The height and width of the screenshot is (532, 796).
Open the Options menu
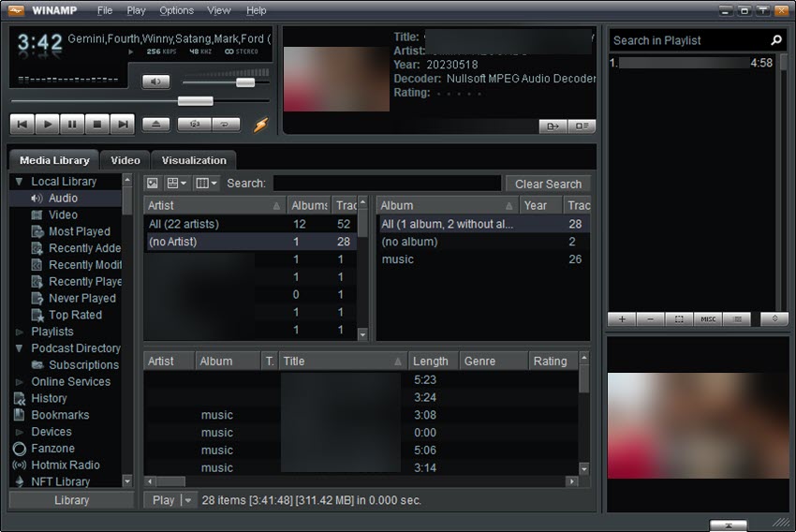pyautogui.click(x=176, y=10)
